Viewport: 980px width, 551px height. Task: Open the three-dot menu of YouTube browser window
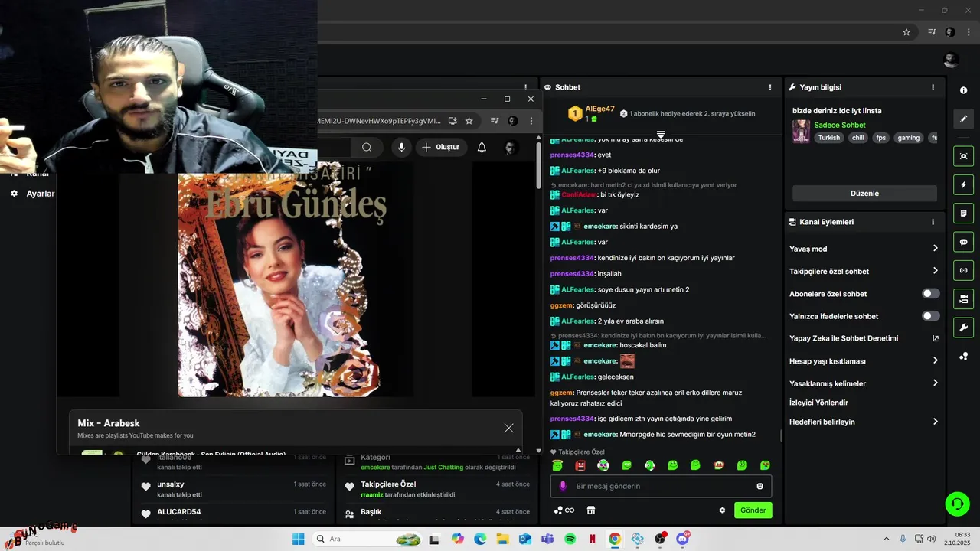coord(531,121)
